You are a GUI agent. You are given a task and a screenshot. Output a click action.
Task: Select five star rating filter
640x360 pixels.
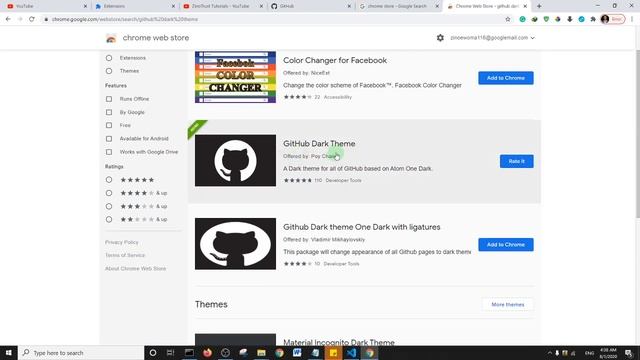point(109,180)
